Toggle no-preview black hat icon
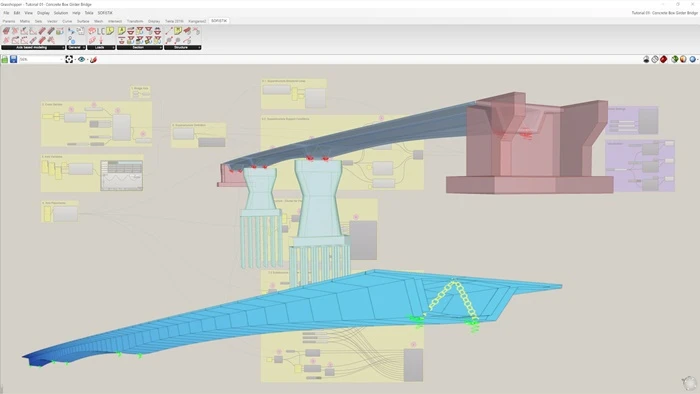 pyautogui.click(x=646, y=59)
